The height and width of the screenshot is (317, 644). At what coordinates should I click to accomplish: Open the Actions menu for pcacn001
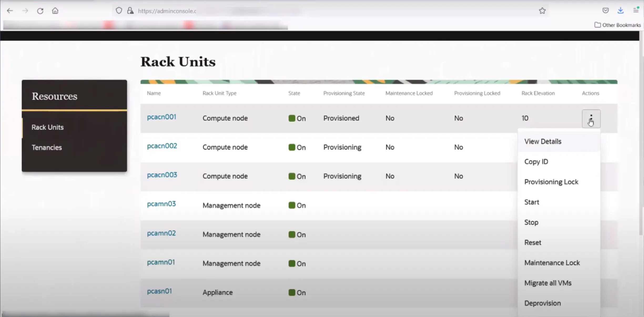click(591, 118)
